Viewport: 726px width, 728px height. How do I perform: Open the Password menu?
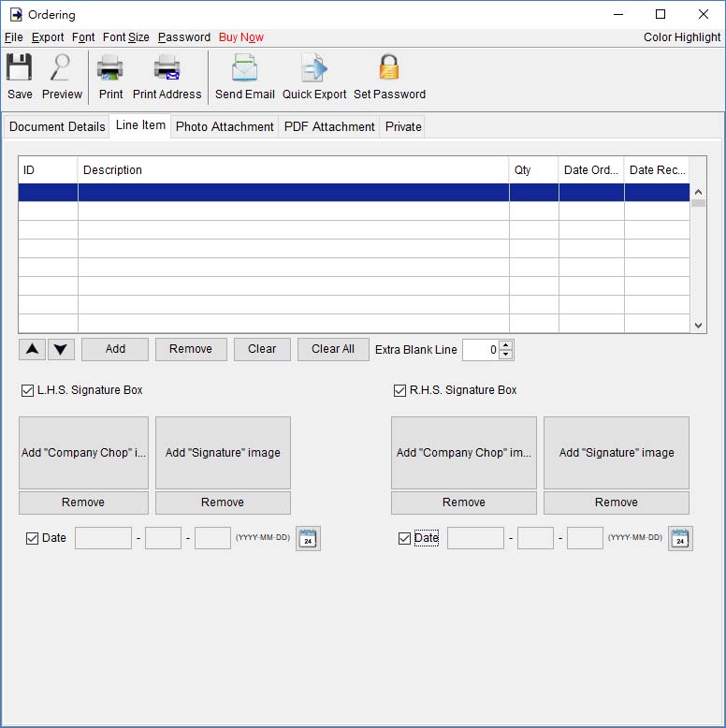183,37
